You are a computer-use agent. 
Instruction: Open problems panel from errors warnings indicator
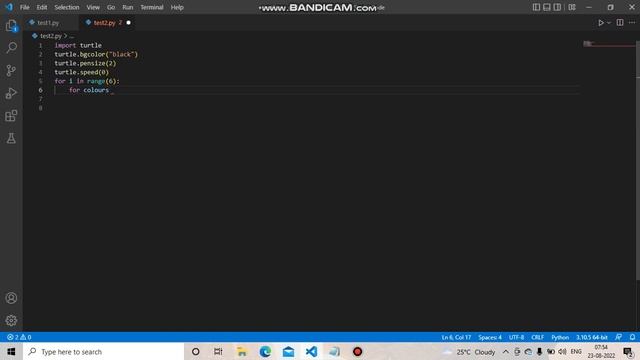coord(19,337)
